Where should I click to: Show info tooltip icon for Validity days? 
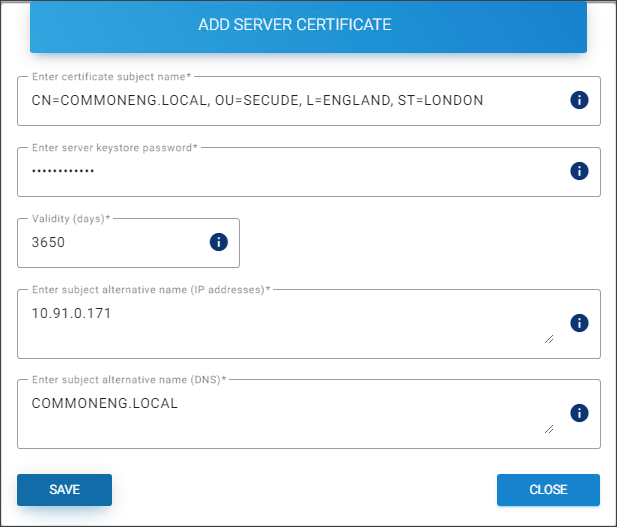(x=219, y=242)
